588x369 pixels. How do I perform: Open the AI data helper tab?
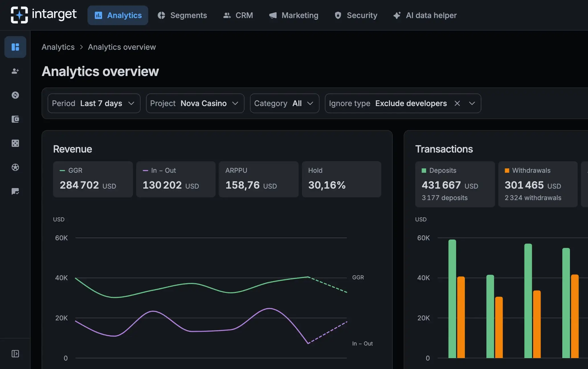(x=425, y=15)
